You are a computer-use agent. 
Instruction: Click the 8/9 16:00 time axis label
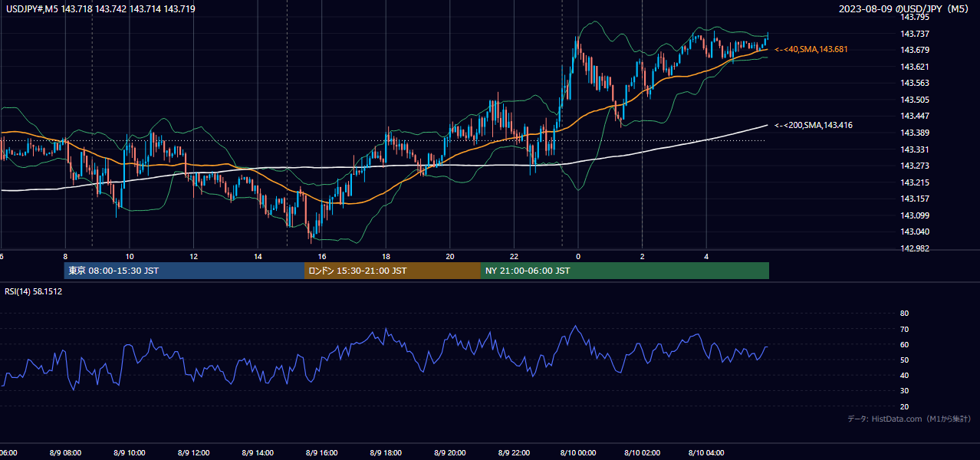[321, 453]
